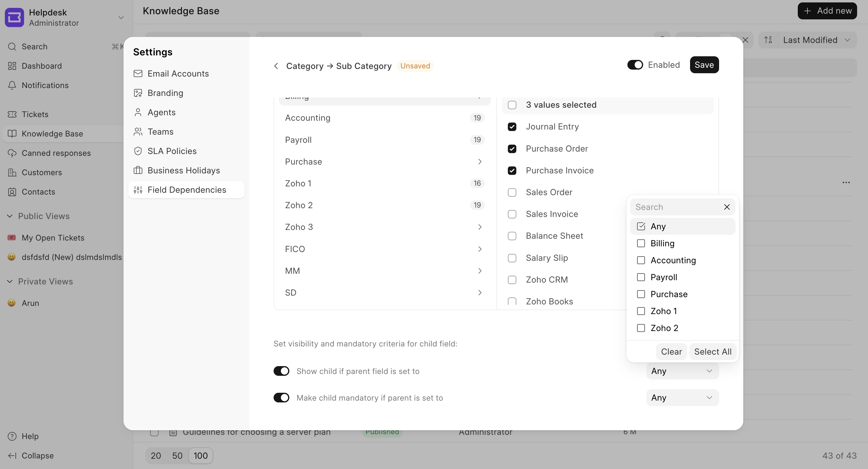Click Select All in the dropdown
Image resolution: width=868 pixels, height=469 pixels.
click(712, 351)
